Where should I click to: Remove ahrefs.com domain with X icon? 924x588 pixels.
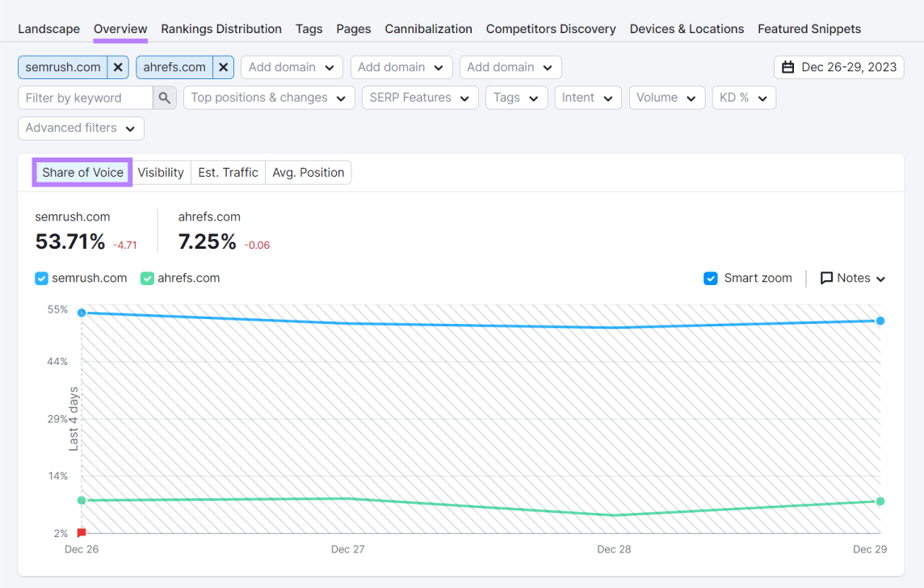pyautogui.click(x=224, y=67)
